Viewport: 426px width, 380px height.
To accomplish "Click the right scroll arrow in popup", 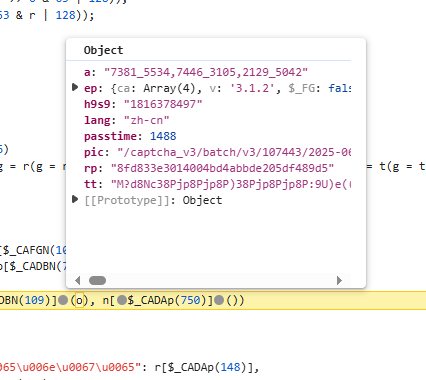I will coord(339,281).
